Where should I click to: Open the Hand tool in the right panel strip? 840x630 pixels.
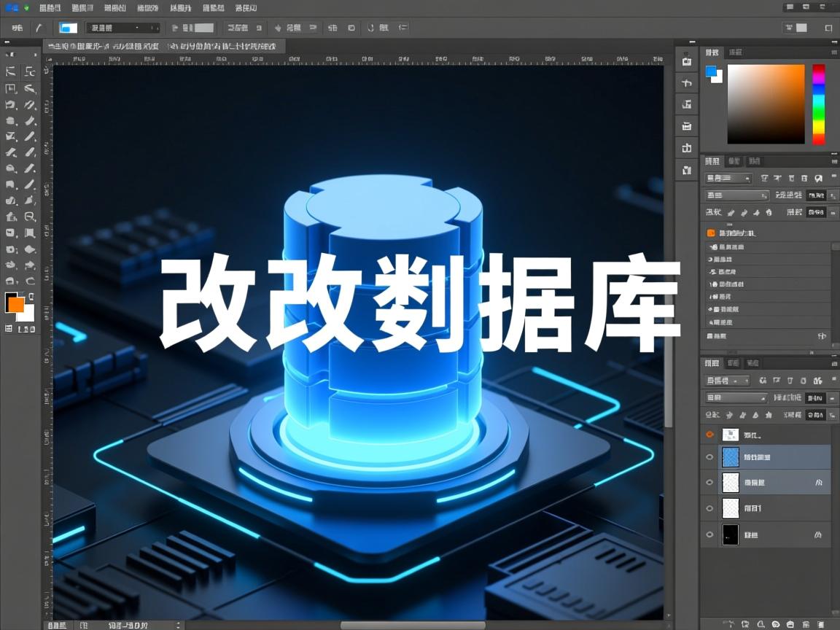(x=685, y=83)
